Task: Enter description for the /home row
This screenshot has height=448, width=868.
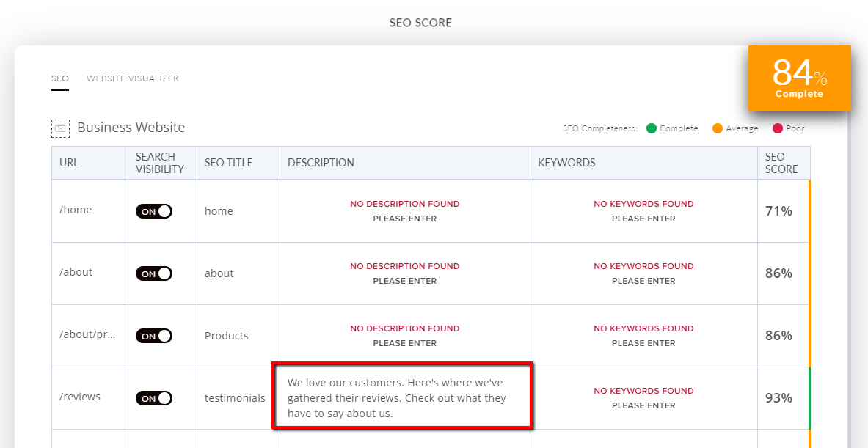Action: (405, 211)
